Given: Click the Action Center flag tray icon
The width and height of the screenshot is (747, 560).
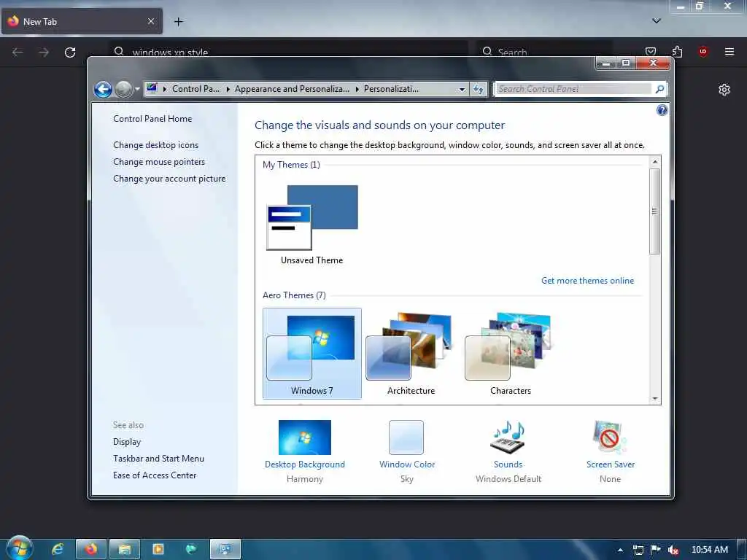Looking at the screenshot, I should [x=656, y=550].
